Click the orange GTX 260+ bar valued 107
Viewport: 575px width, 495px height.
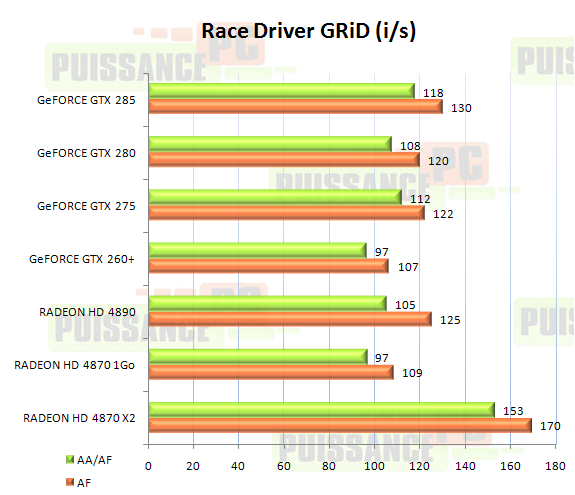tap(269, 266)
